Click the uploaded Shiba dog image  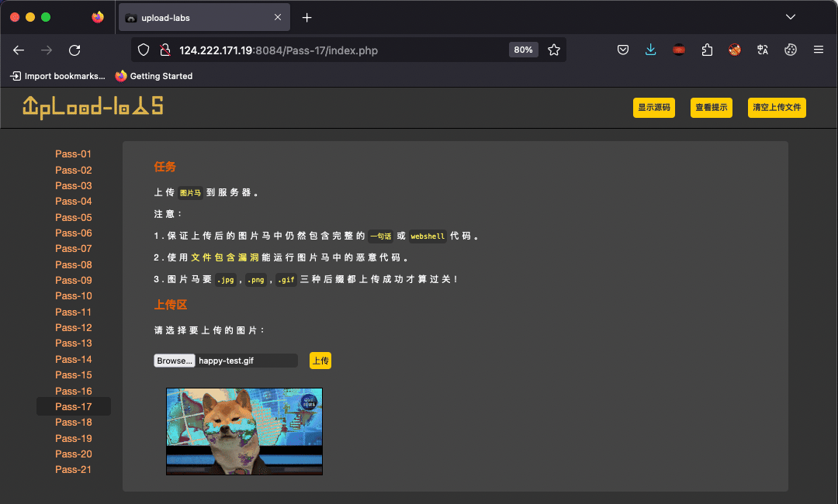point(244,431)
